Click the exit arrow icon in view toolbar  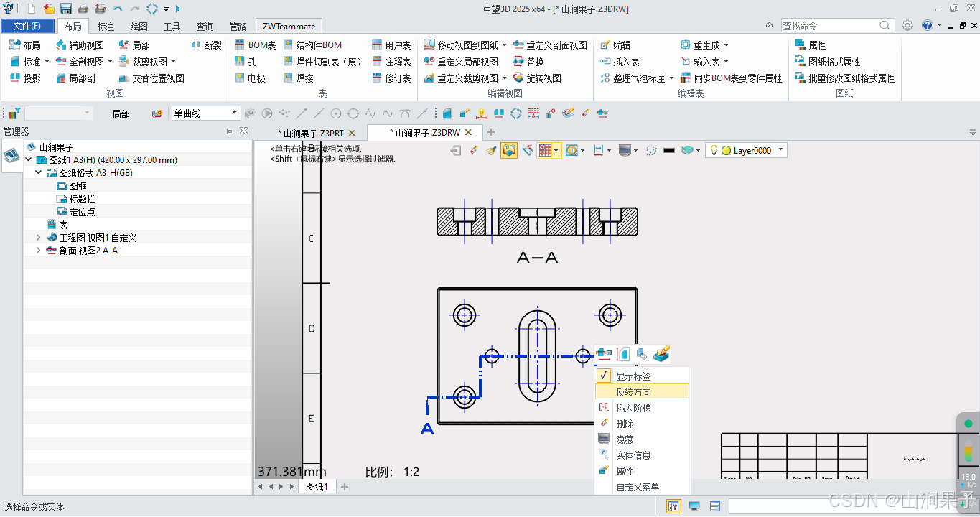pos(455,151)
